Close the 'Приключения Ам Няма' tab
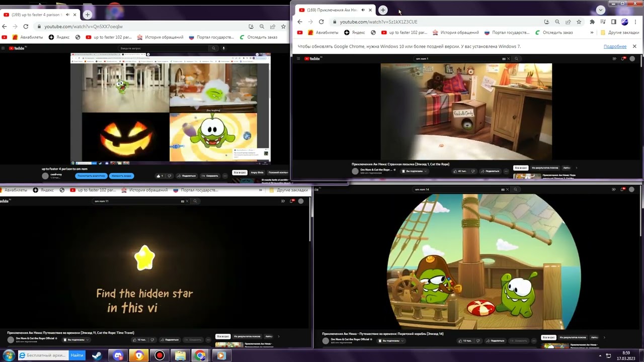 pyautogui.click(x=371, y=10)
